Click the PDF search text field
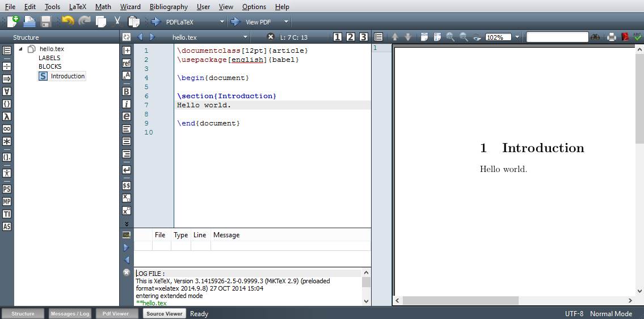The height and width of the screenshot is (319, 644). [557, 37]
